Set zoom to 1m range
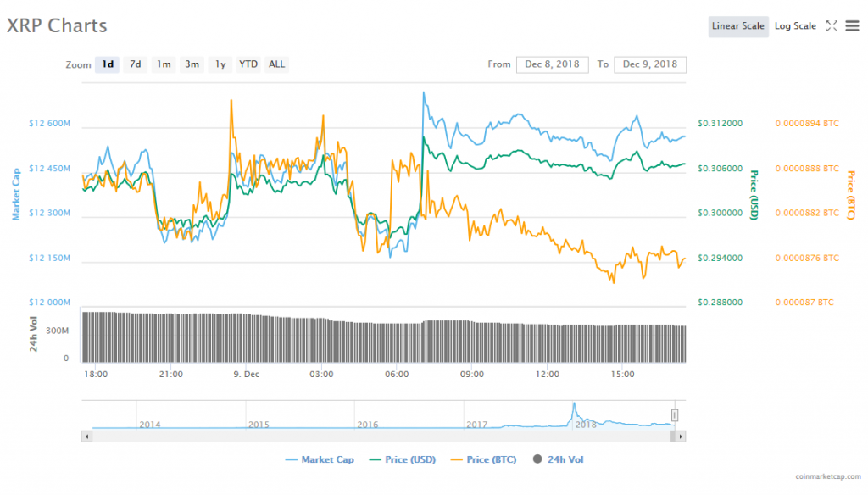 click(x=164, y=64)
